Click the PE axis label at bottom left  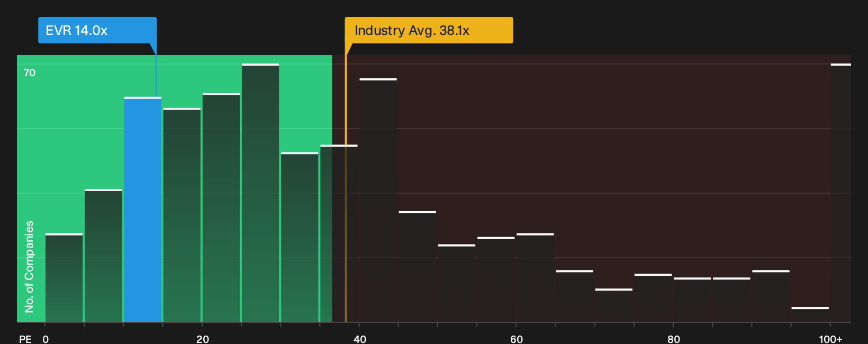tap(25, 339)
